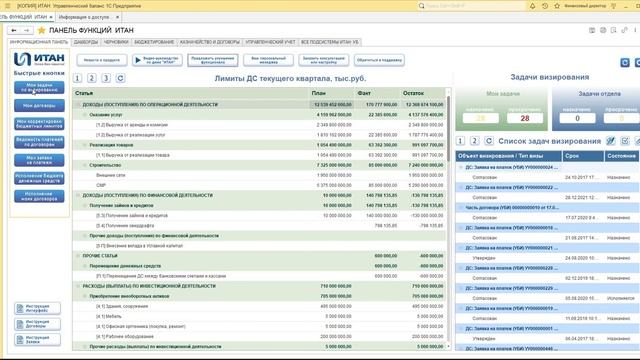Close the ПАНЕЛЬ ФУНКЦИЙ ИТАН window tab

point(51,17)
